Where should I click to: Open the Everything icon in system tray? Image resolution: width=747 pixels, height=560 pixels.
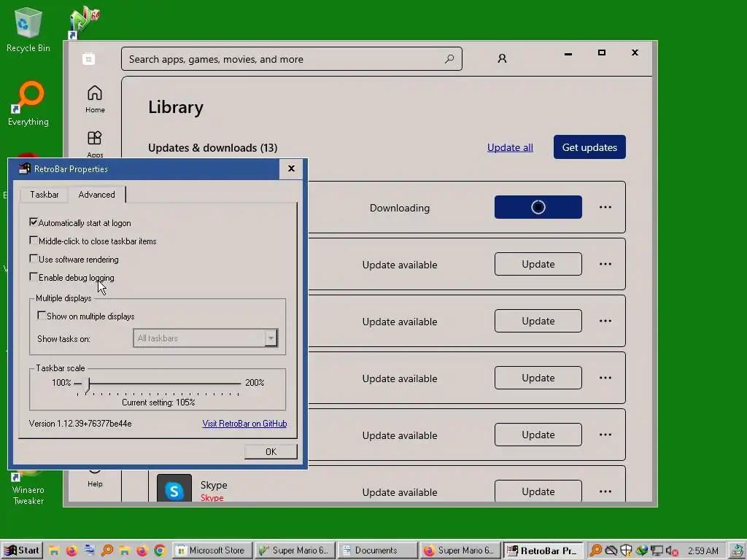coord(595,551)
